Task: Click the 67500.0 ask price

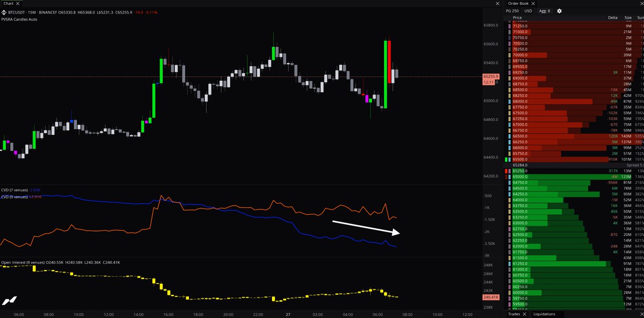Action: point(520,113)
